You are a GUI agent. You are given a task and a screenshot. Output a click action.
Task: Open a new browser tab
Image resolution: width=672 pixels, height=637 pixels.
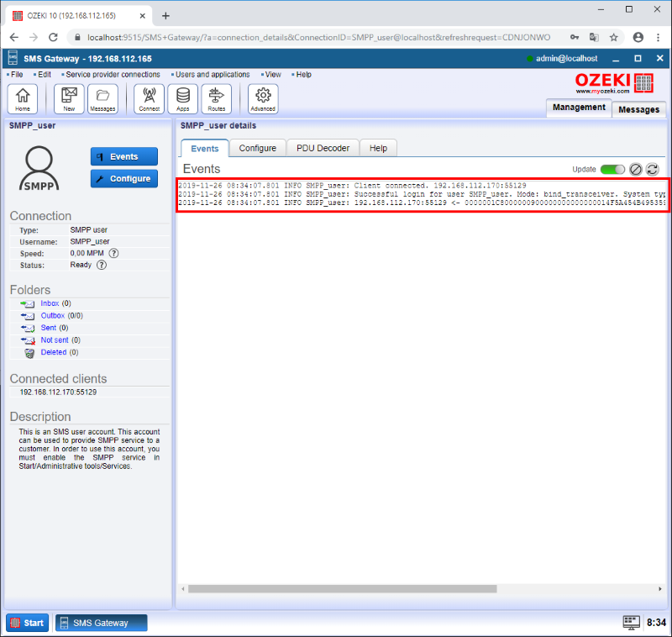pyautogui.click(x=165, y=16)
